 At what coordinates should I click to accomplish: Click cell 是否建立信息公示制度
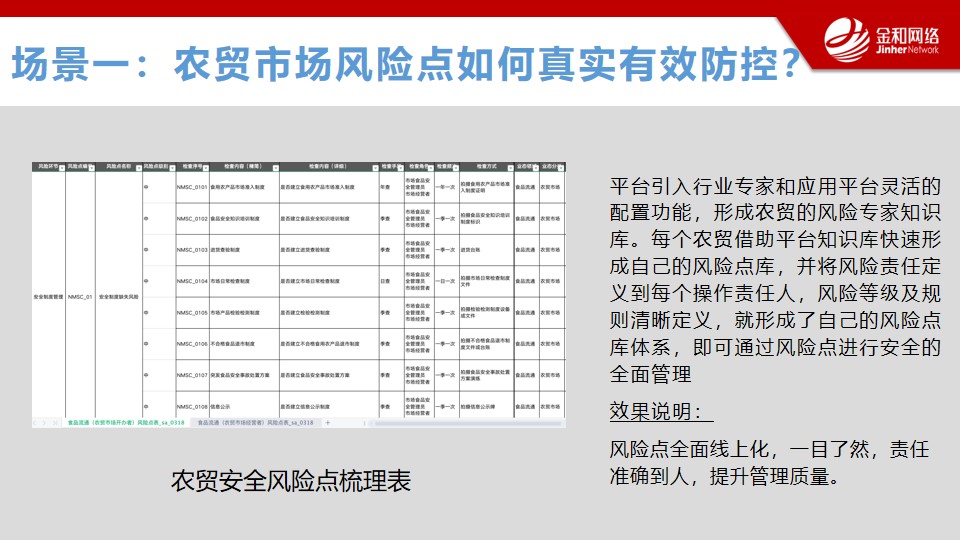pyautogui.click(x=329, y=406)
